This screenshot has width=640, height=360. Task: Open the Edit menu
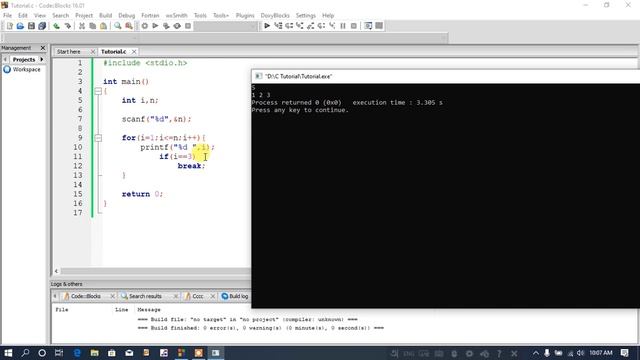pyautogui.click(x=23, y=15)
